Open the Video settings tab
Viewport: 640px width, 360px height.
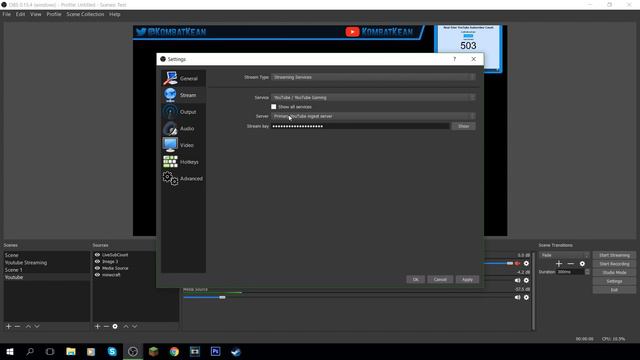(x=183, y=145)
